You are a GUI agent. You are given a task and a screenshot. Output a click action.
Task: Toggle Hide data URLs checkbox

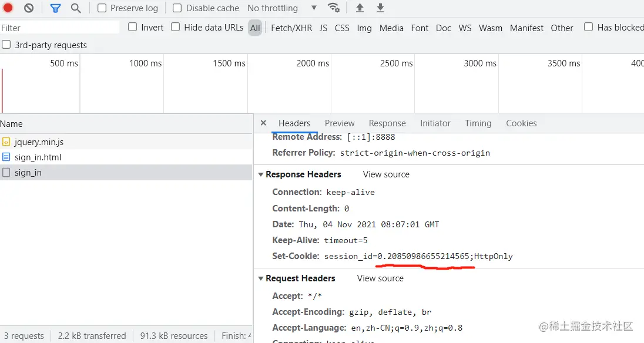coord(175,27)
